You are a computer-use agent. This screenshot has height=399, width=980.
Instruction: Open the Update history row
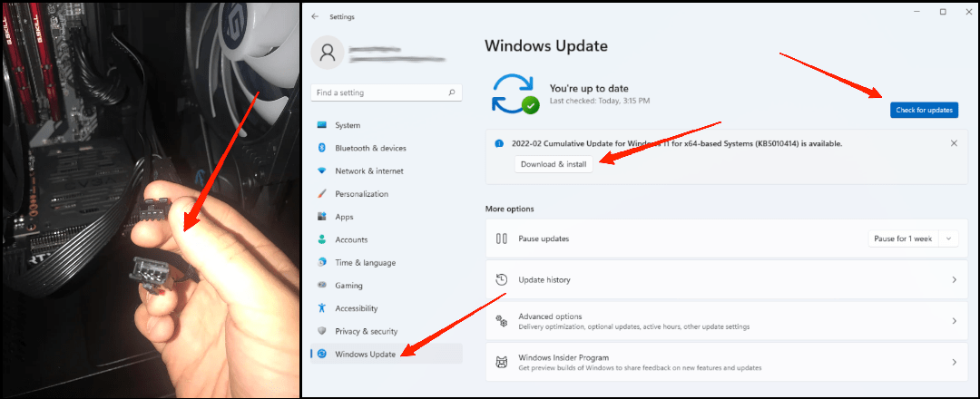click(x=726, y=279)
